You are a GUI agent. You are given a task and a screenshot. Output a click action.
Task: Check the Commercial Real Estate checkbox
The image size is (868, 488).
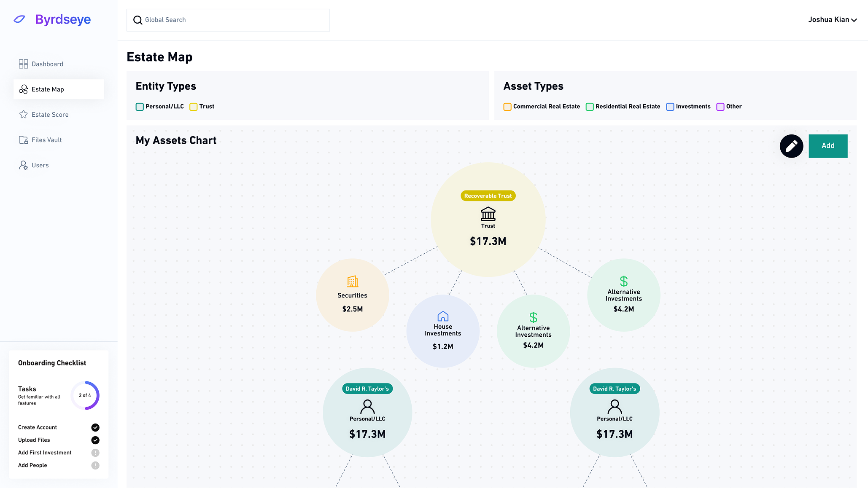(507, 107)
